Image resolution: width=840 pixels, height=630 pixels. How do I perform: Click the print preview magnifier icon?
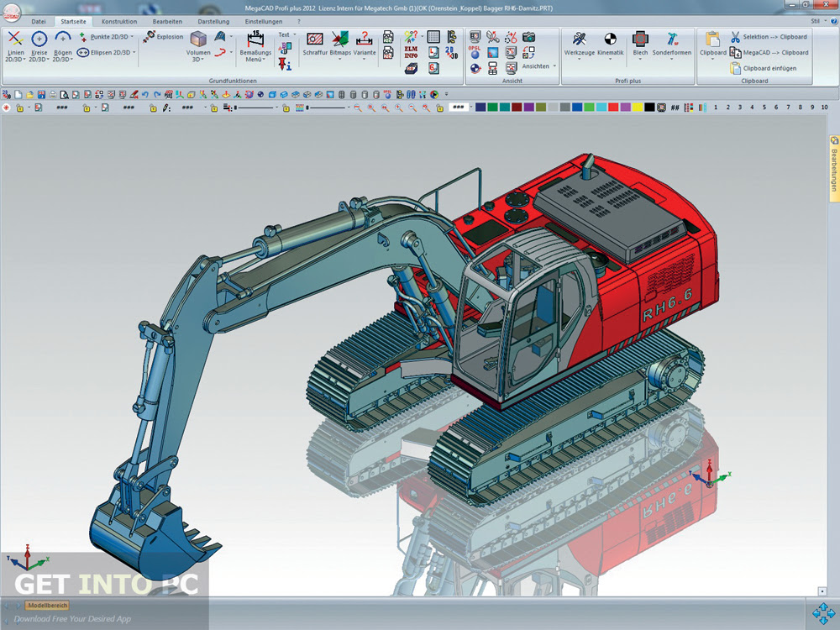click(65, 95)
